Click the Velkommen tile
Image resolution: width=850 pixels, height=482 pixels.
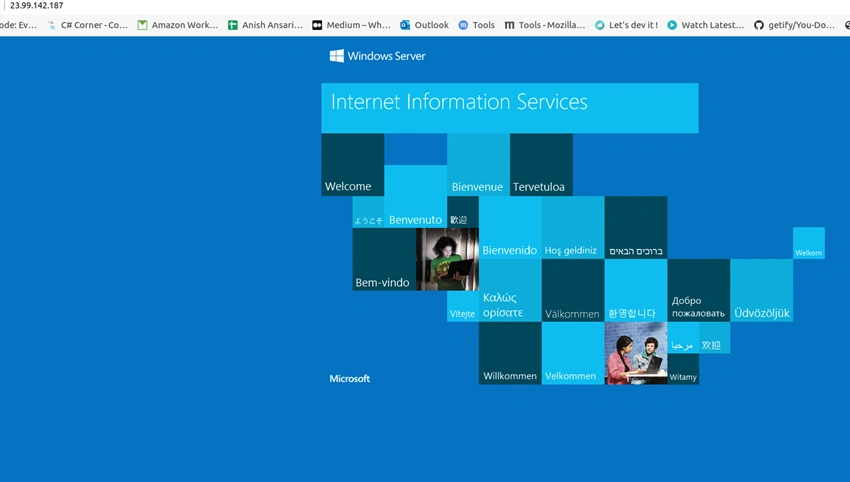coord(572,354)
